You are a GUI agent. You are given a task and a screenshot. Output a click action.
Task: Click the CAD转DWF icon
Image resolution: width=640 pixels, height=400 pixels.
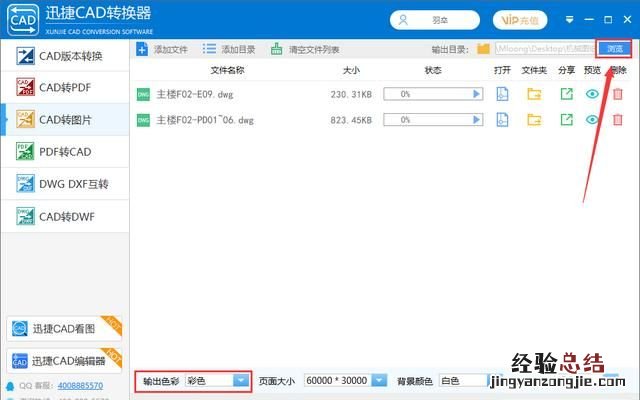pyautogui.click(x=25, y=216)
